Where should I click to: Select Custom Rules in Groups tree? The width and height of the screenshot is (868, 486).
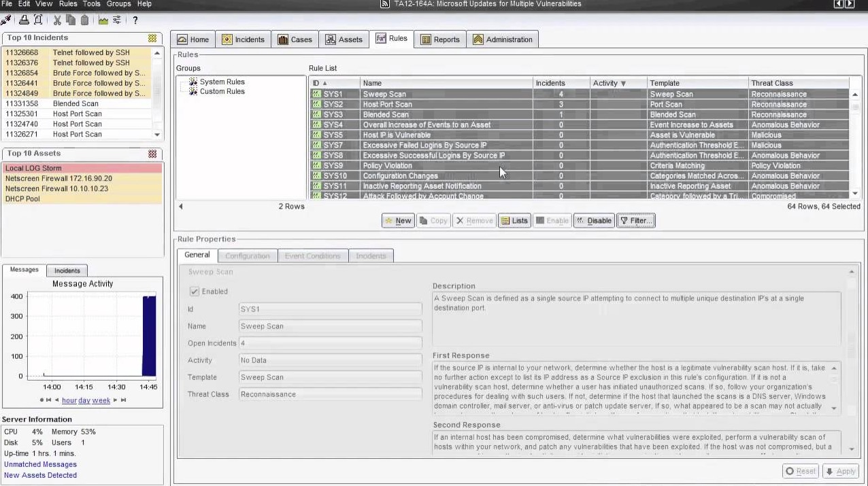click(x=222, y=91)
